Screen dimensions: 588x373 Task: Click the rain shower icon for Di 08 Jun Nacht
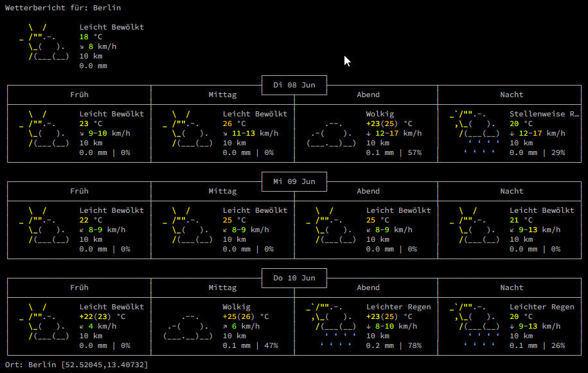pyautogui.click(x=475, y=134)
